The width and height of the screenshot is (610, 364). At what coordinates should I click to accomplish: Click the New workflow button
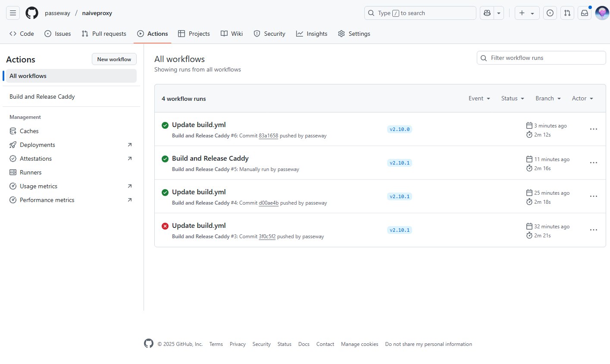[x=114, y=59]
